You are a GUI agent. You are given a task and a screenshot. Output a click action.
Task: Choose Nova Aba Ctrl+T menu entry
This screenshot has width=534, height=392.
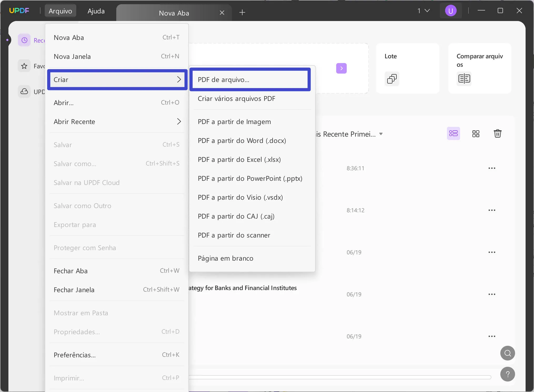point(117,38)
